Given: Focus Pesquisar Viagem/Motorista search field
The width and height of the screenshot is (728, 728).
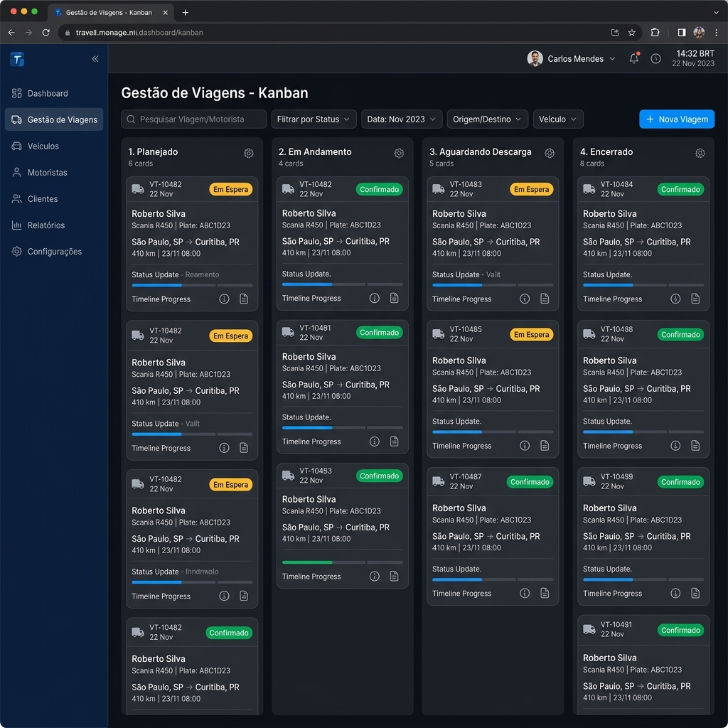Looking at the screenshot, I should (x=193, y=119).
